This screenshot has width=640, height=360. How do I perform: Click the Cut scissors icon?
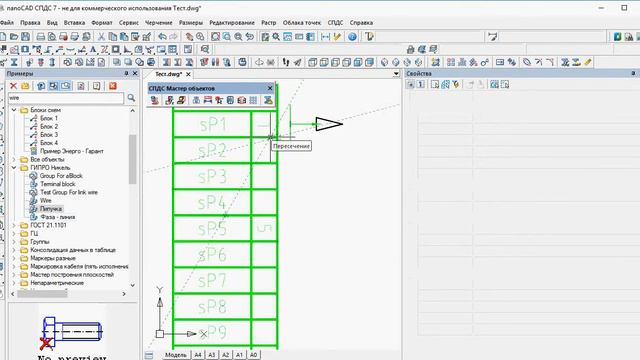[101, 37]
